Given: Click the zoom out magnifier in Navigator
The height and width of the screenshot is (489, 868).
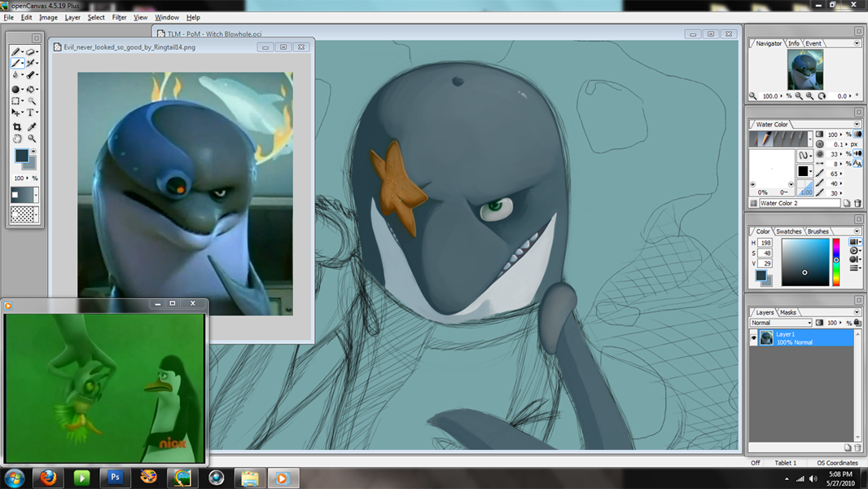Looking at the screenshot, I should pyautogui.click(x=799, y=96).
